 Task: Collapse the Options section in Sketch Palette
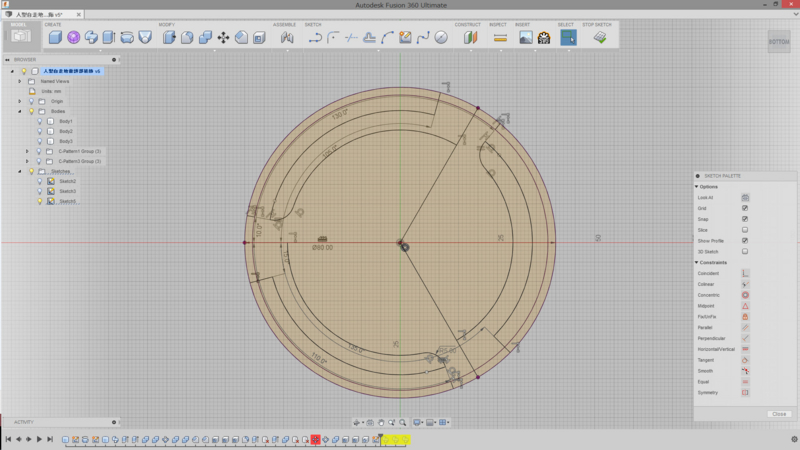click(696, 187)
